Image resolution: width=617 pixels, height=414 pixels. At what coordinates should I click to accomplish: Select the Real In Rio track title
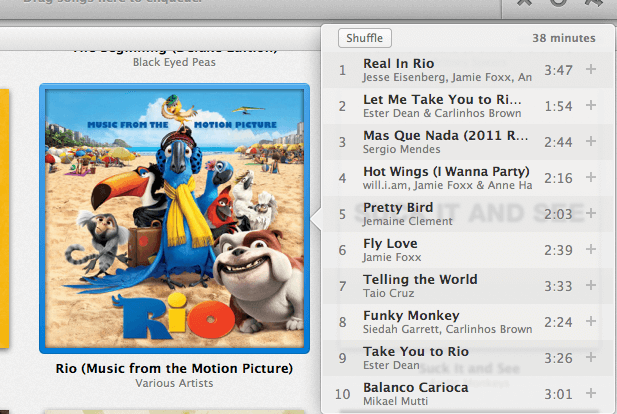399,63
